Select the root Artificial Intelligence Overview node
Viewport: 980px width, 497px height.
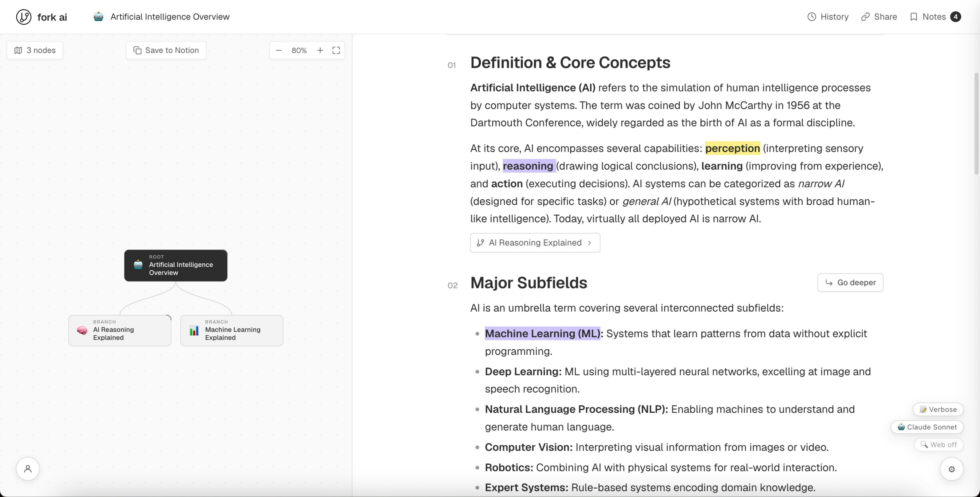(176, 265)
